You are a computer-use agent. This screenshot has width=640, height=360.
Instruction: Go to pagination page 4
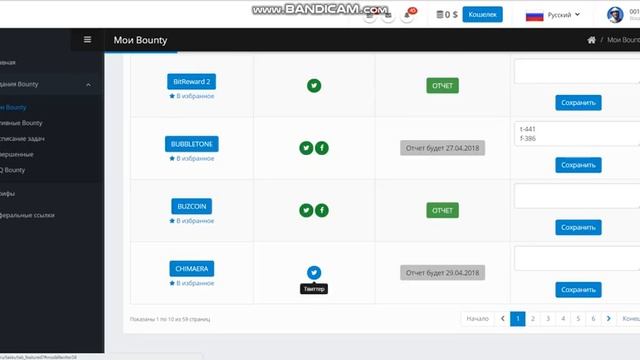coord(563,319)
